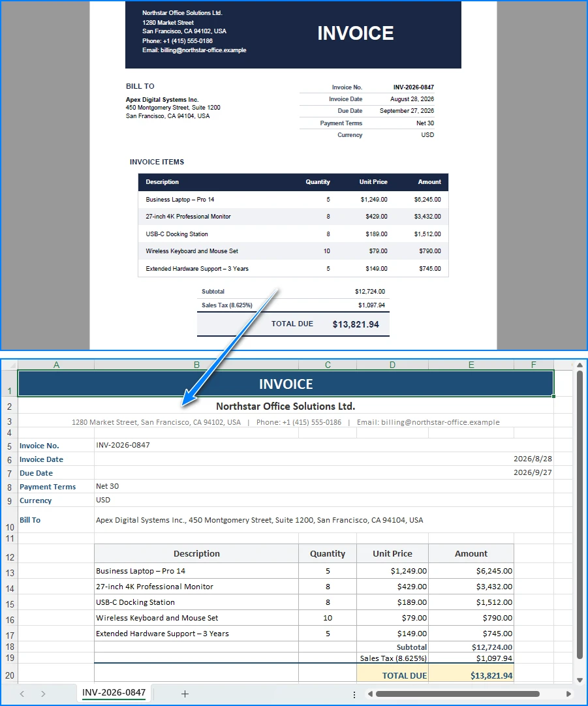Select column F header

pyautogui.click(x=534, y=365)
